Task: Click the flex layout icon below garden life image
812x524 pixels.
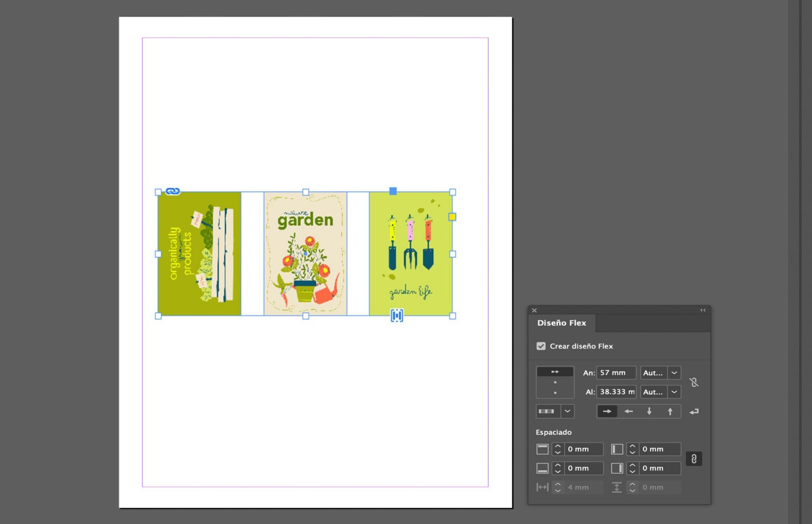Action: [x=397, y=315]
